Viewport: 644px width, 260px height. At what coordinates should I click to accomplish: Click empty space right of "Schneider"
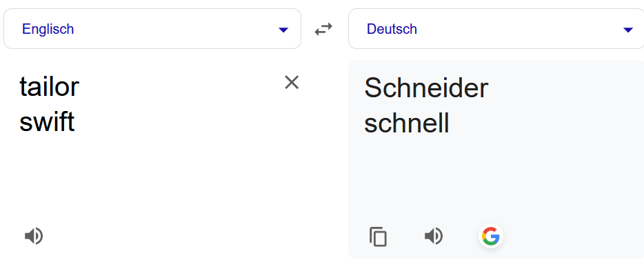click(563, 88)
